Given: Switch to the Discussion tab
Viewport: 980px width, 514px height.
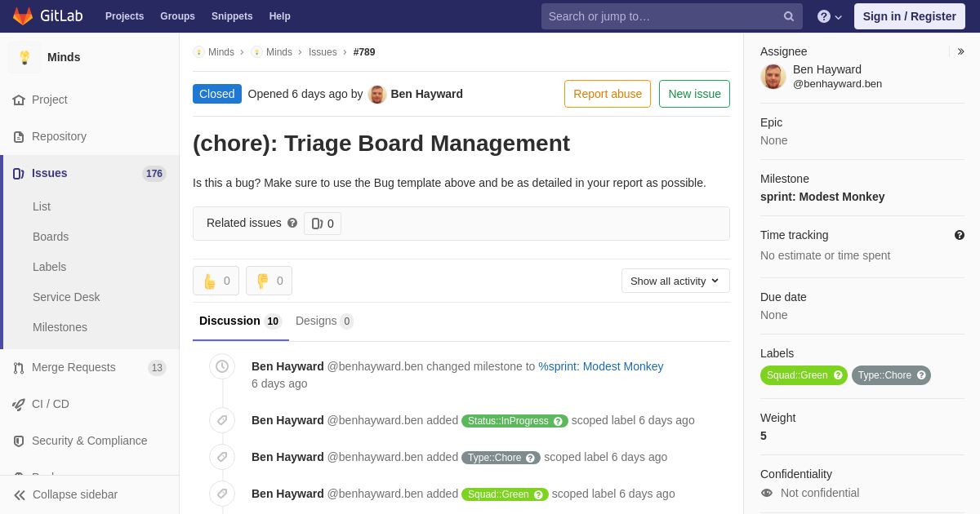Looking at the screenshot, I should [241, 321].
